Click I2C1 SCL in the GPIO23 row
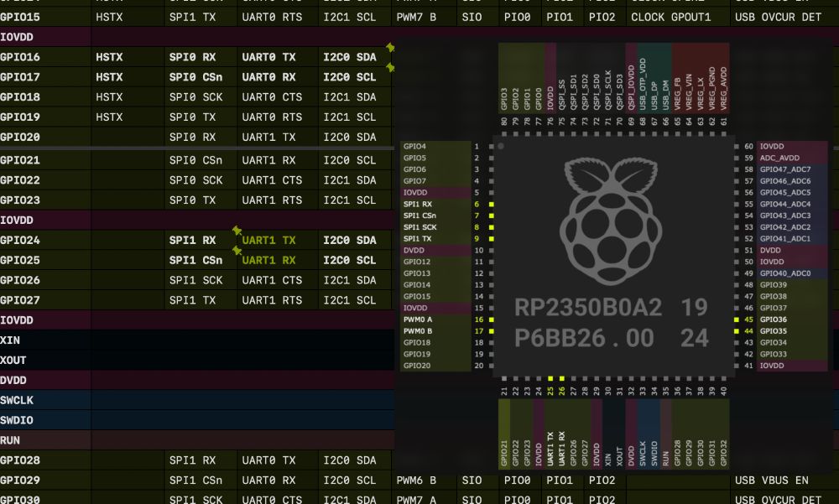The width and height of the screenshot is (839, 504). tap(349, 200)
